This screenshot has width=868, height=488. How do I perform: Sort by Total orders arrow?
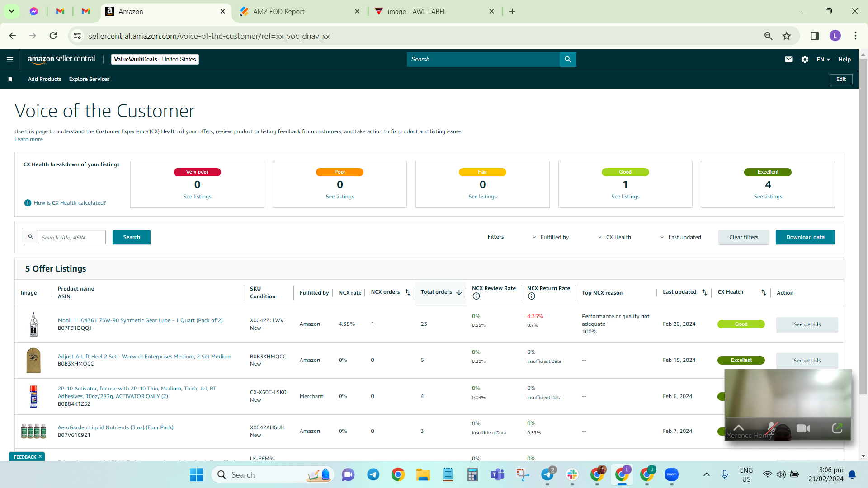[x=459, y=292]
